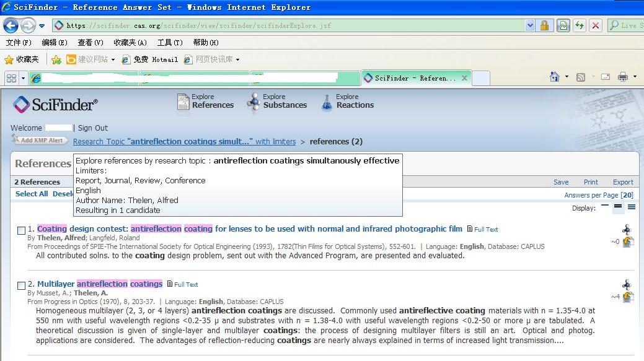Screen dimensions: 644x361
Task: Open the 查看(V) menu
Action: point(90,42)
